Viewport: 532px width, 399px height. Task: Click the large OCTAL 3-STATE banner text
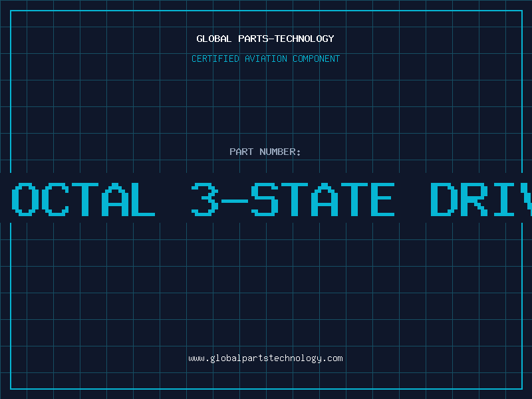[271, 199]
